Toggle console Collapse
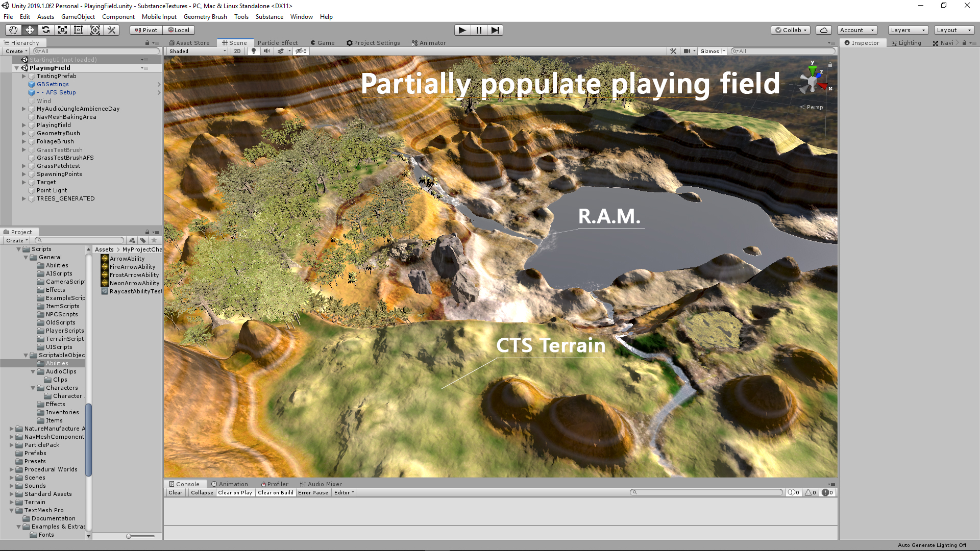Screen dimensions: 980x551 (x=202, y=493)
